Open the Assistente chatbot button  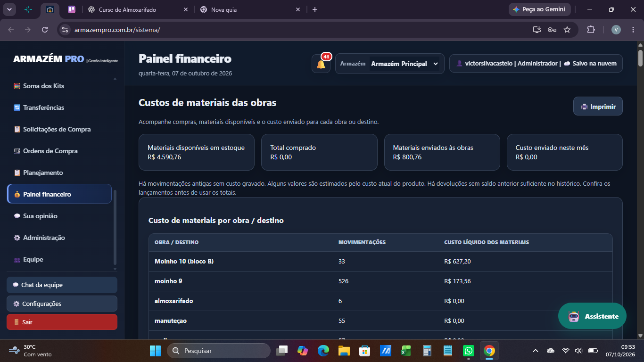[x=592, y=316]
